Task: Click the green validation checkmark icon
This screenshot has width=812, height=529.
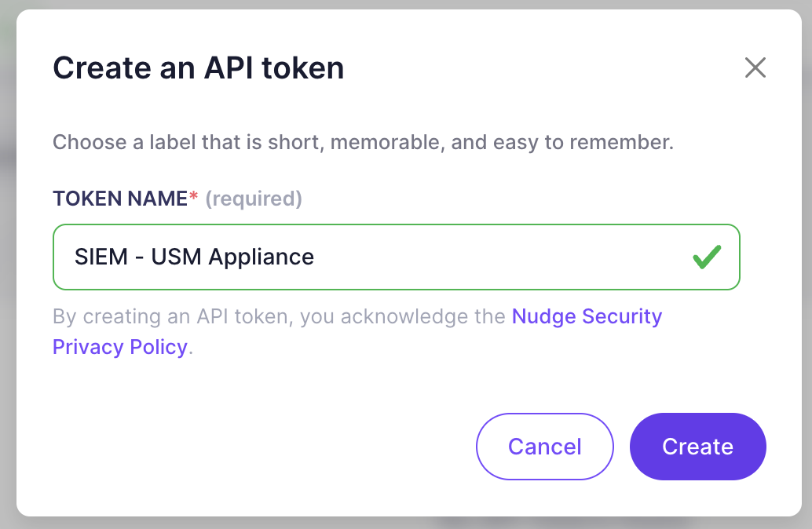Action: point(707,257)
